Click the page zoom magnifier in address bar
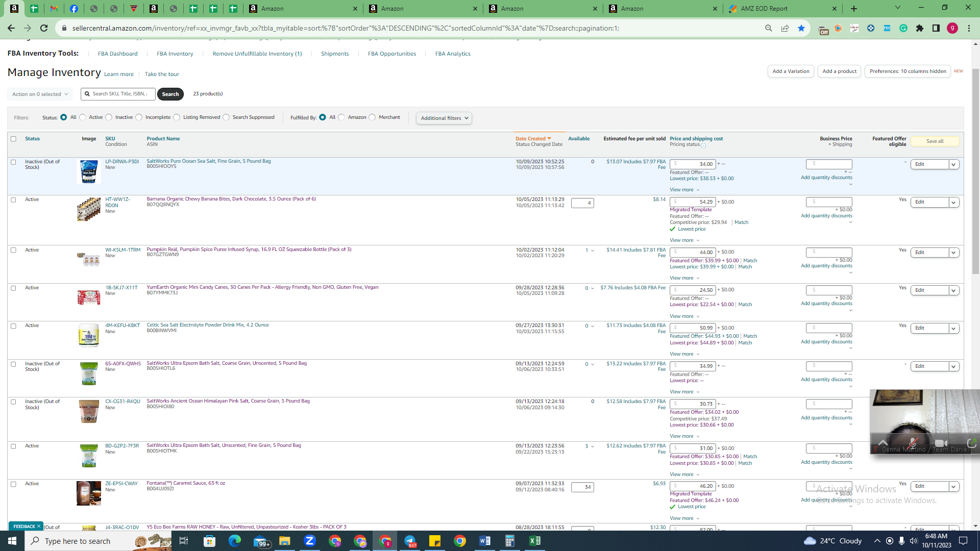Image resolution: width=980 pixels, height=551 pixels. click(x=769, y=28)
